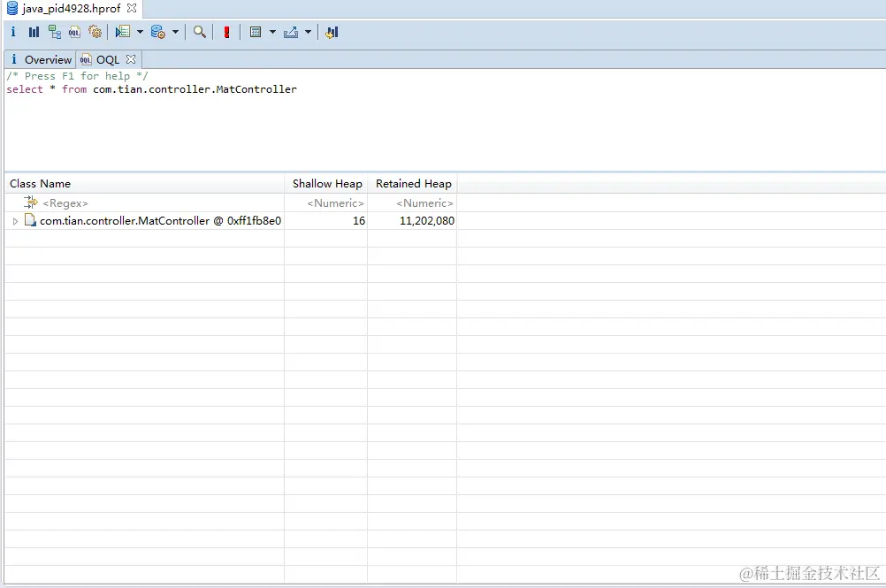Click the calculate retained size icon
Viewport: 886px width, 588px height.
point(256,32)
